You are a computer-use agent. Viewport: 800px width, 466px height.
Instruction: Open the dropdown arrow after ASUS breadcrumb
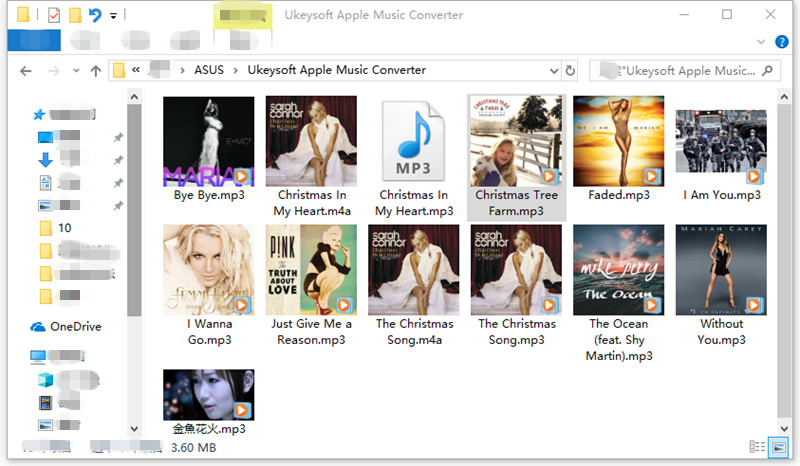click(x=236, y=70)
